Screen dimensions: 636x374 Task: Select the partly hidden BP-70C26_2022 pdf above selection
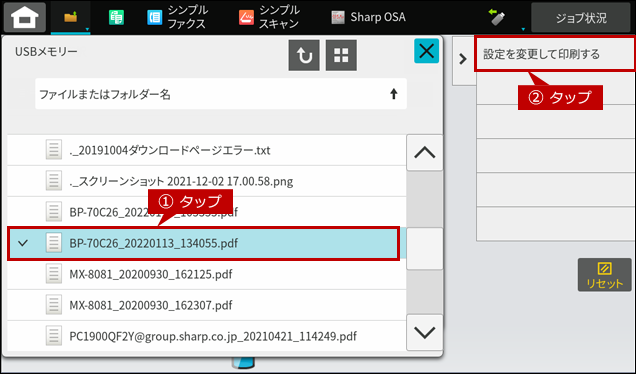[206, 212]
